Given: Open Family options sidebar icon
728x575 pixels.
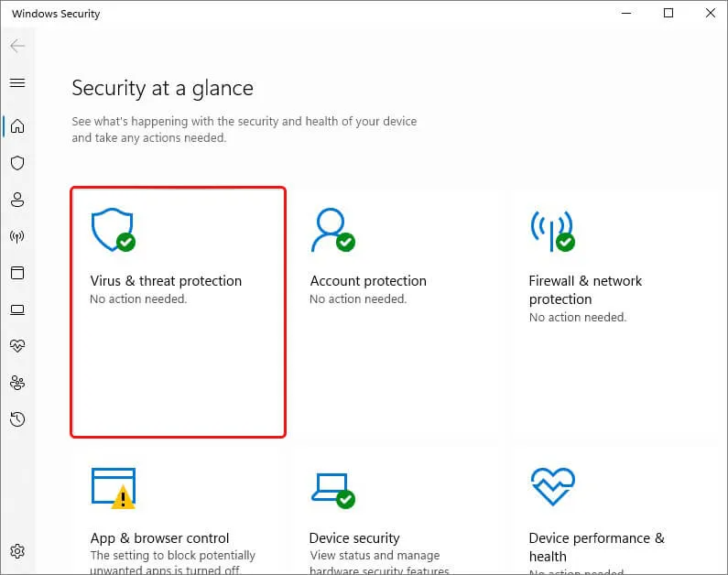Looking at the screenshot, I should (17, 383).
